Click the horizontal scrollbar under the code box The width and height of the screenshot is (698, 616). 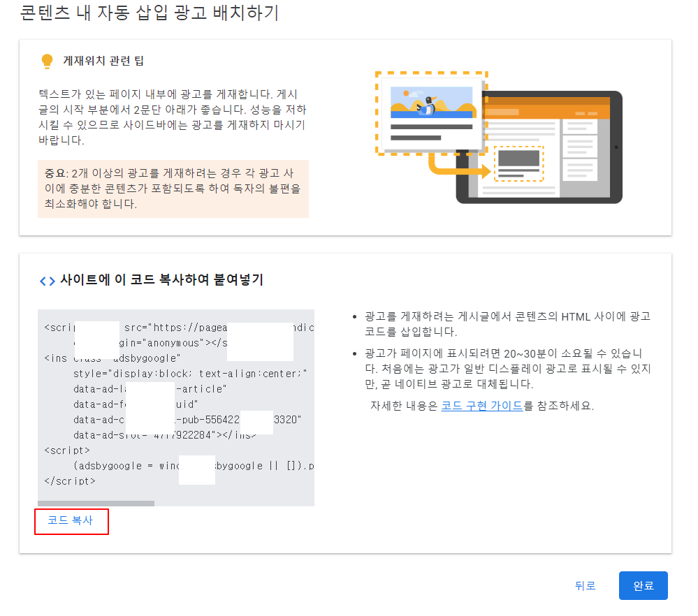tap(98, 503)
